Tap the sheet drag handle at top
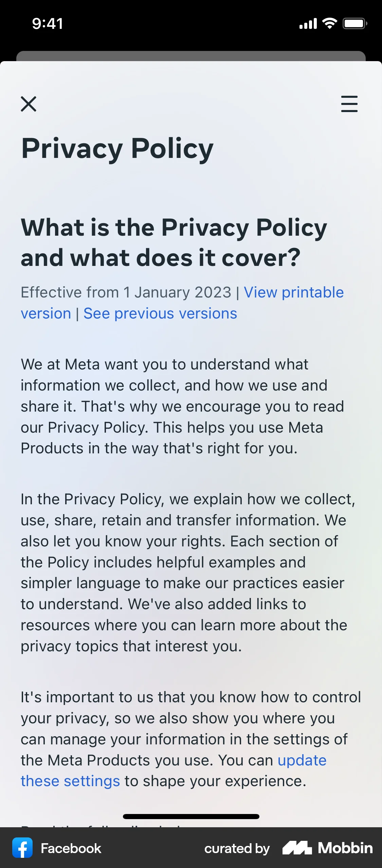The width and height of the screenshot is (382, 868). 191,56
